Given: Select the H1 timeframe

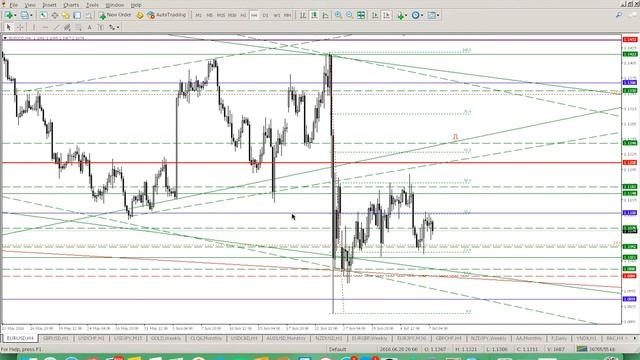Looking at the screenshot, I should click(243, 16).
